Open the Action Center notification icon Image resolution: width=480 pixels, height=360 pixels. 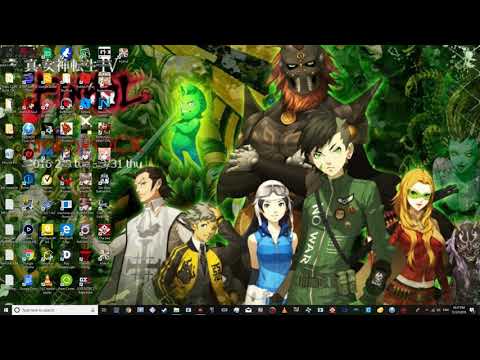tap(472, 310)
